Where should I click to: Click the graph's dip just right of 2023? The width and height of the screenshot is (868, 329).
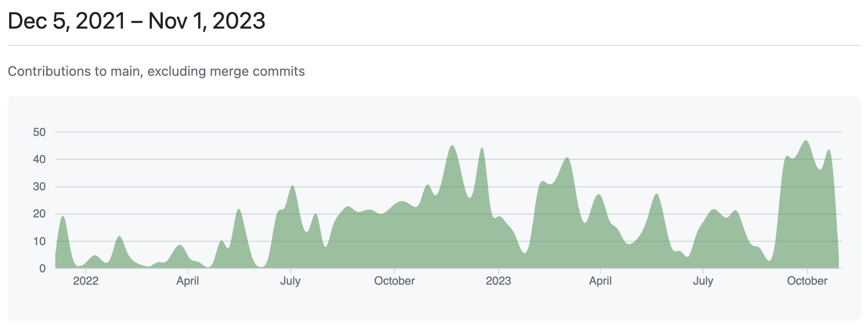525,252
